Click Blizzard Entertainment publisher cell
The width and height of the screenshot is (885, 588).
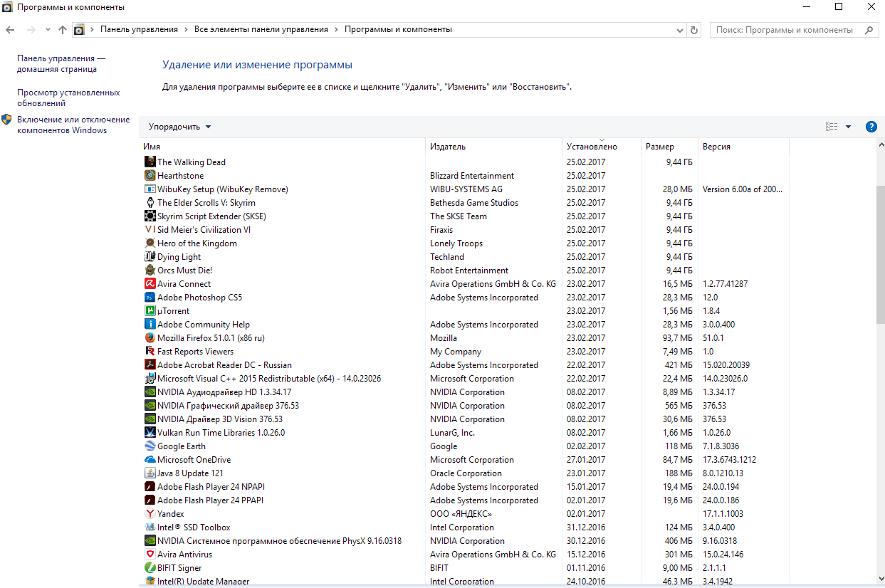point(472,176)
